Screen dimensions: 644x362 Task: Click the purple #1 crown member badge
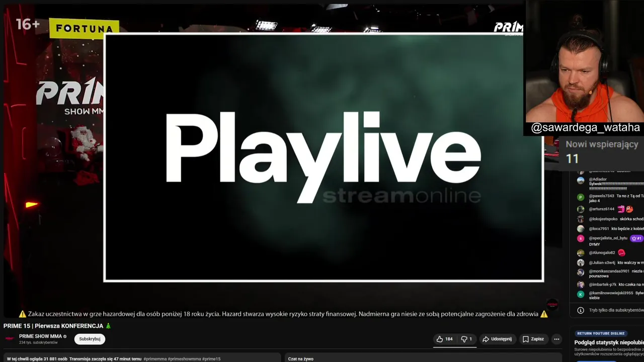pos(636,238)
